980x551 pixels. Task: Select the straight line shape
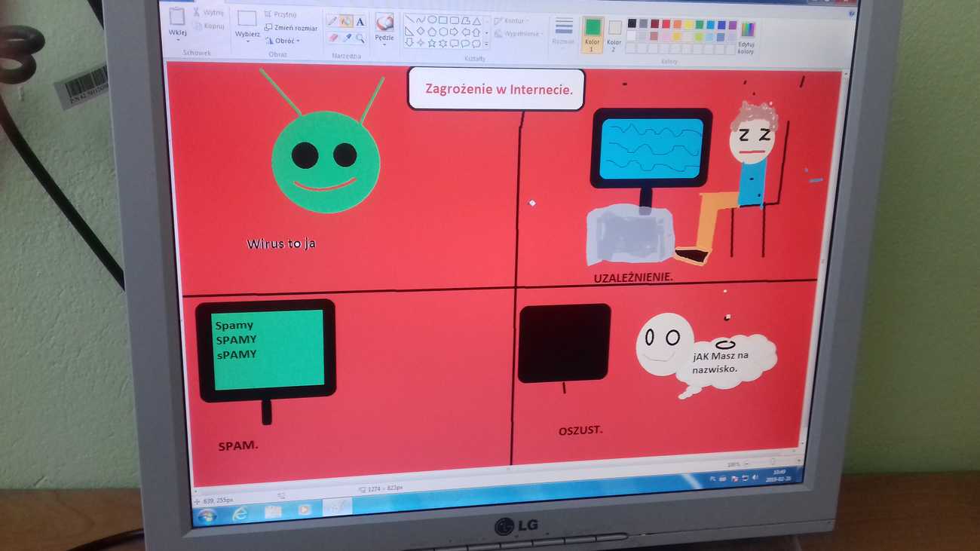pos(409,19)
